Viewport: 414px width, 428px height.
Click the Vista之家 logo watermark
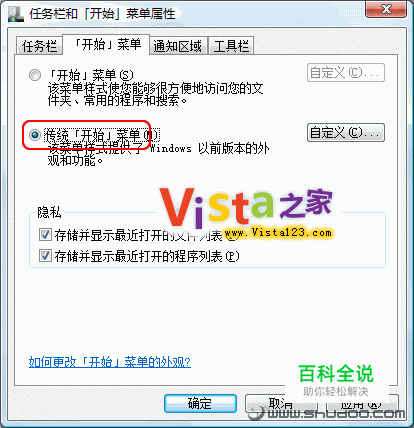246,210
